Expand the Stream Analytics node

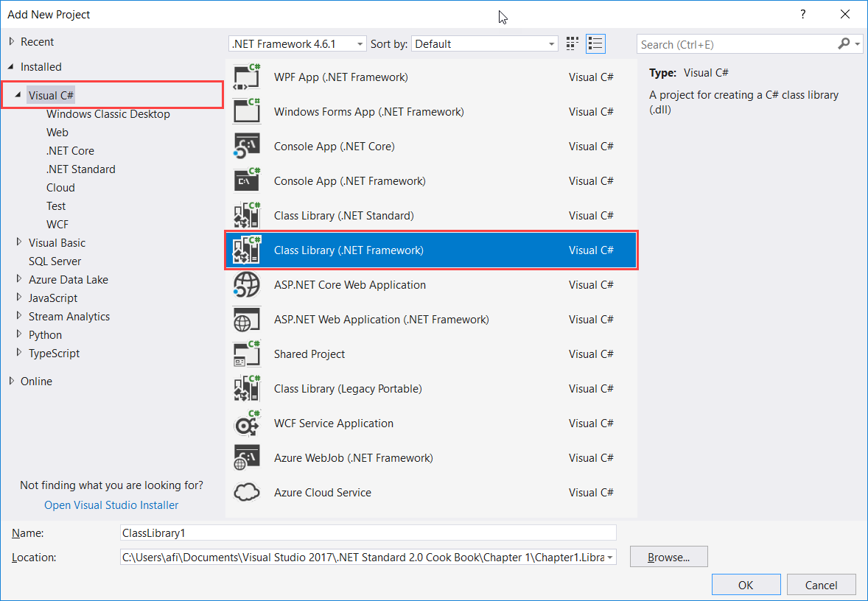point(19,315)
